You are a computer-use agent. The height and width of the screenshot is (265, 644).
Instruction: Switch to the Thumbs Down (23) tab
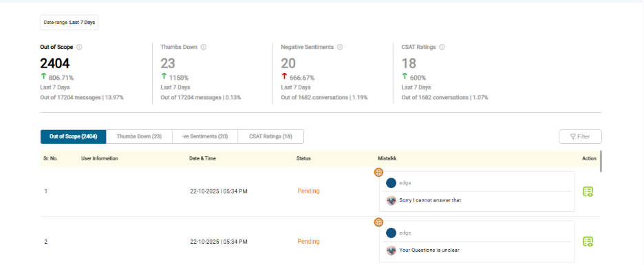pos(139,137)
